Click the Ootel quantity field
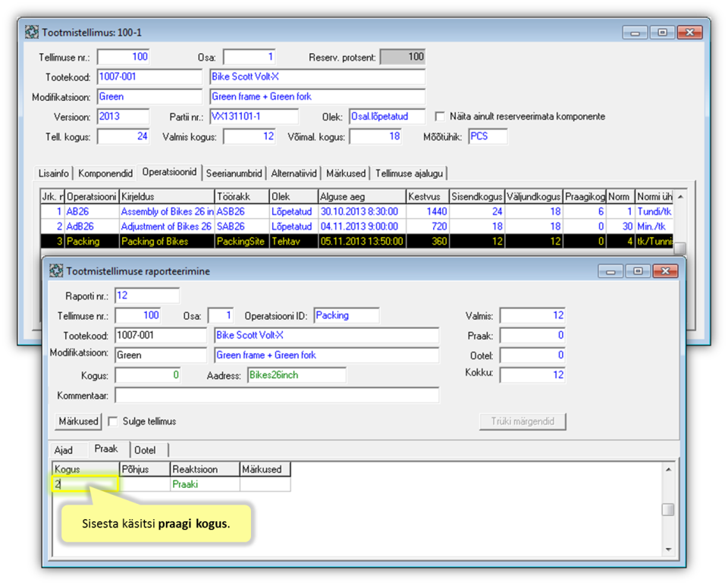This screenshot has height=585, width=728. [x=532, y=355]
